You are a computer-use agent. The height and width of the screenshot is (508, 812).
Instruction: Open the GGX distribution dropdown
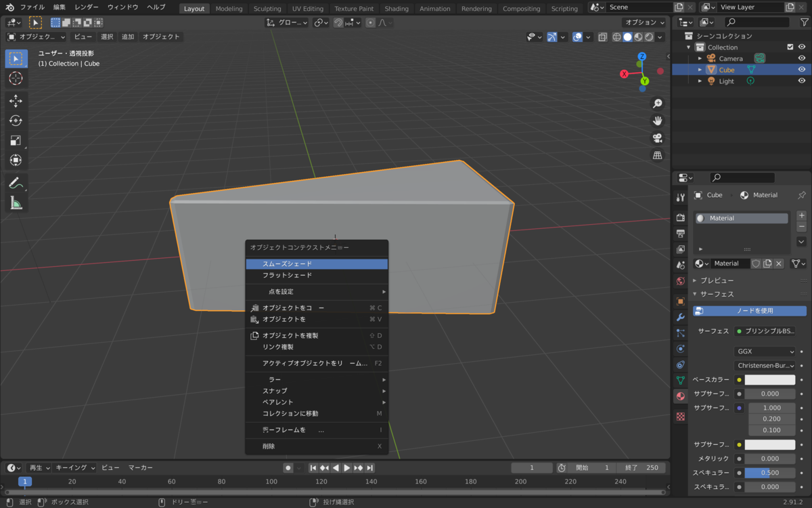(765, 352)
